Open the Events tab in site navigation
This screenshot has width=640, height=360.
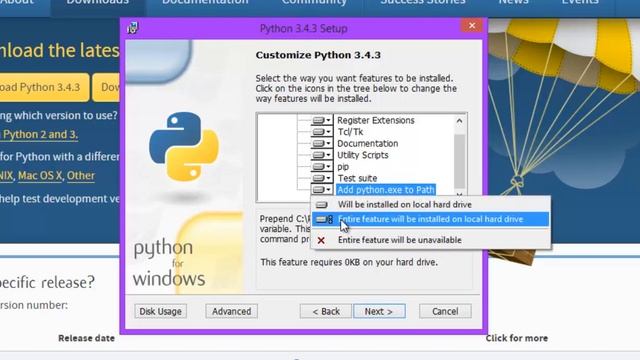580,4
